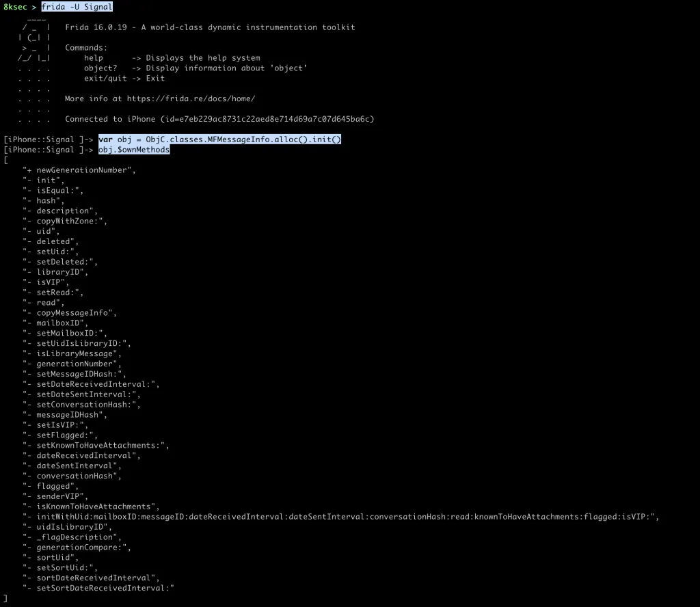
Task: Click the opening square bracket of output
Action: tap(5, 160)
